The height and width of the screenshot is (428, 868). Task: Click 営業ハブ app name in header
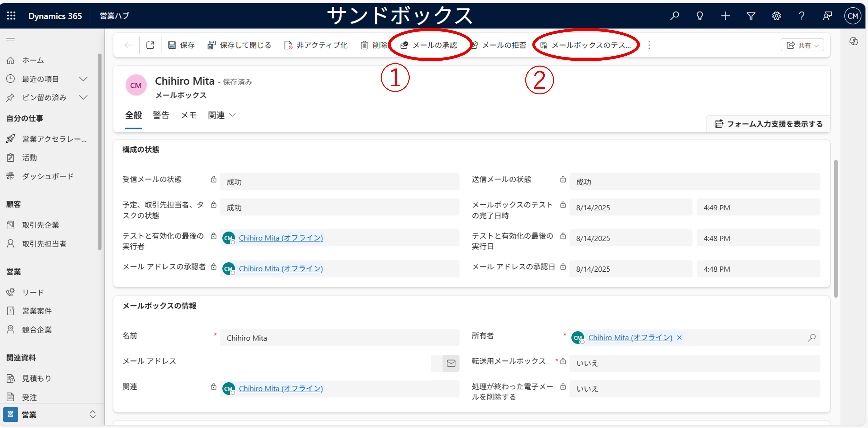(115, 16)
